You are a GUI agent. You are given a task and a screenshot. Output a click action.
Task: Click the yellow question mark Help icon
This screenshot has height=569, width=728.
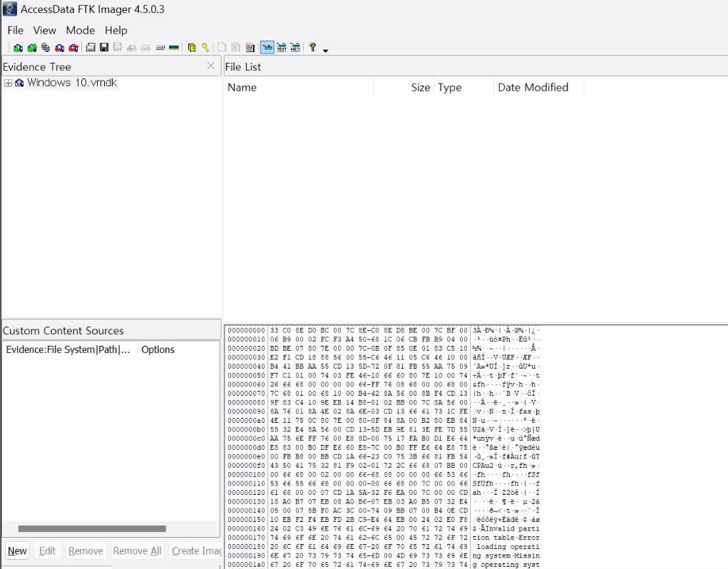coord(312,47)
